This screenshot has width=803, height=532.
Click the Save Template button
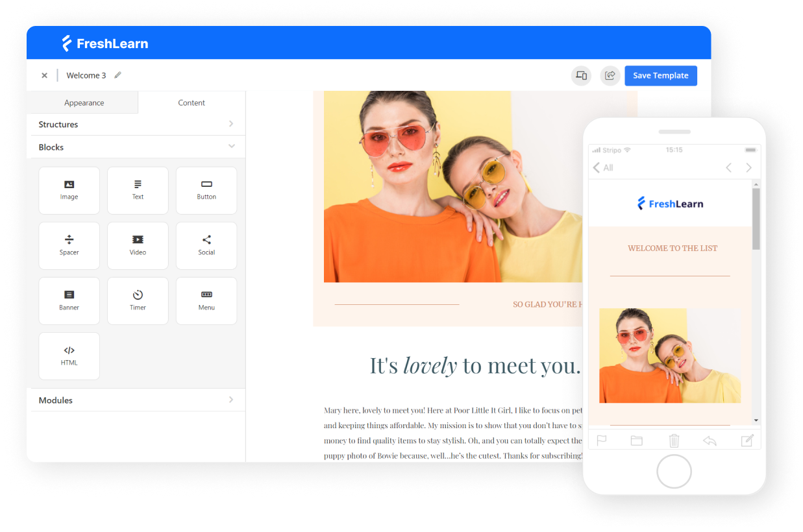(660, 75)
